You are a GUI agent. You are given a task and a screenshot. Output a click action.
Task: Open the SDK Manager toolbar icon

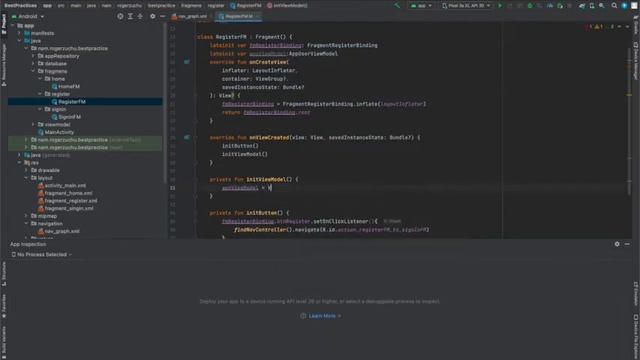point(602,6)
